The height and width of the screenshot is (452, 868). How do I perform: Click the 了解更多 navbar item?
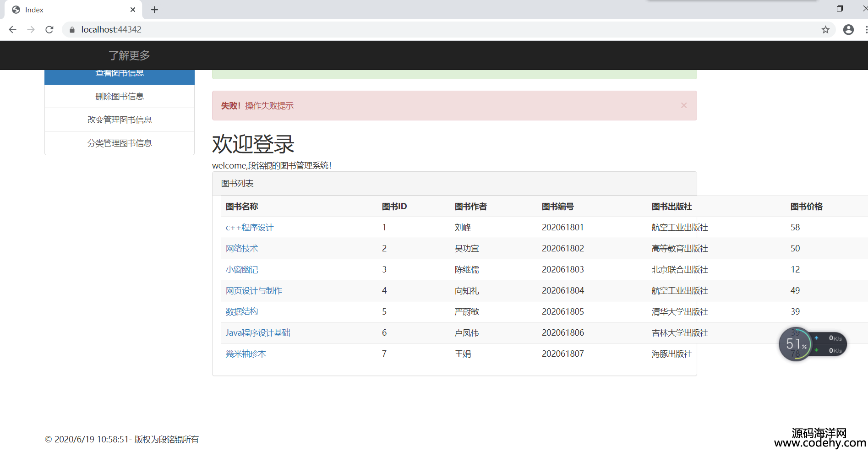[129, 55]
